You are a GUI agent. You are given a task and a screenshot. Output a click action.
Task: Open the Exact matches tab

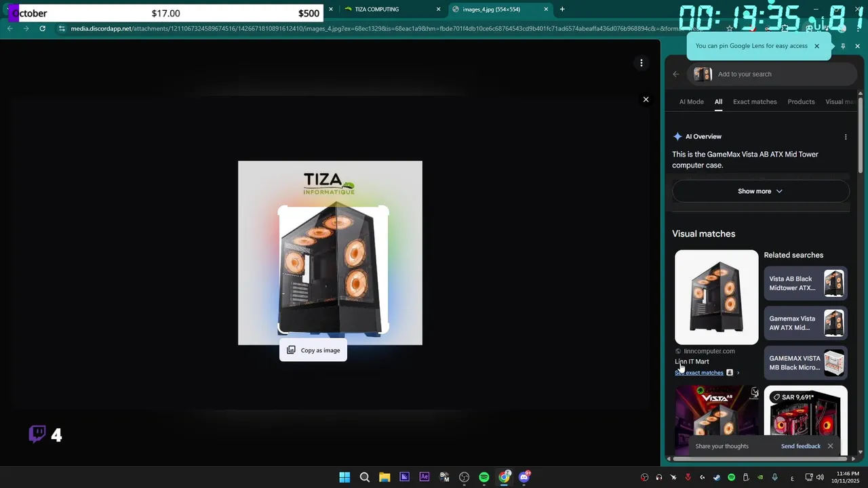755,102
